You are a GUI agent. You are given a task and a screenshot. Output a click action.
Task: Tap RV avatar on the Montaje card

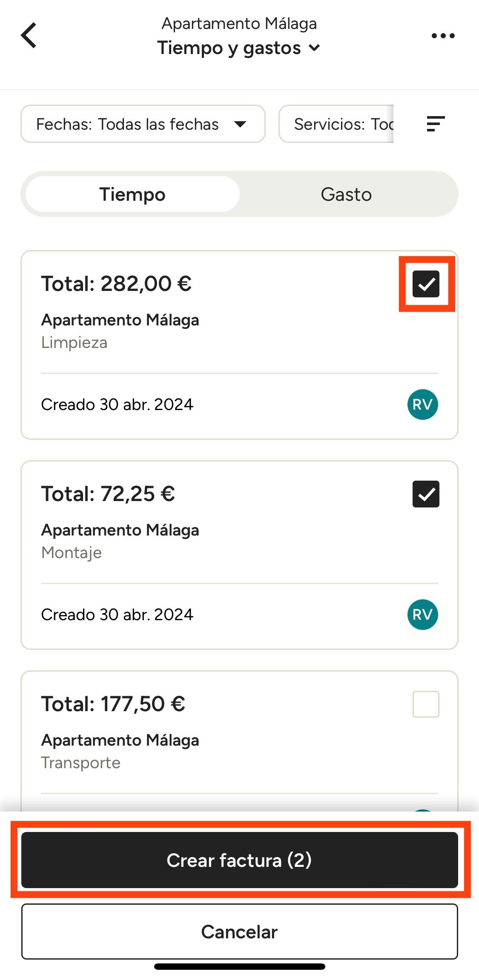point(422,615)
